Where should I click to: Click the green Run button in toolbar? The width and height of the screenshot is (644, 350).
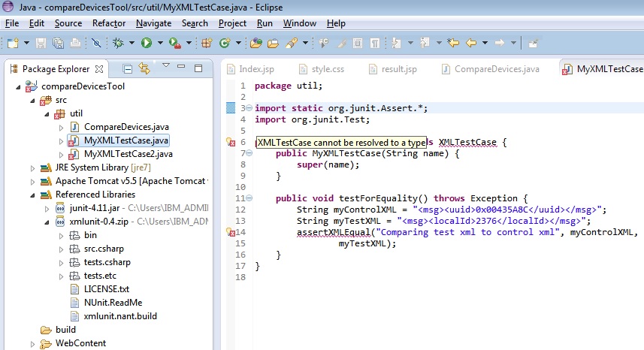pos(147,44)
